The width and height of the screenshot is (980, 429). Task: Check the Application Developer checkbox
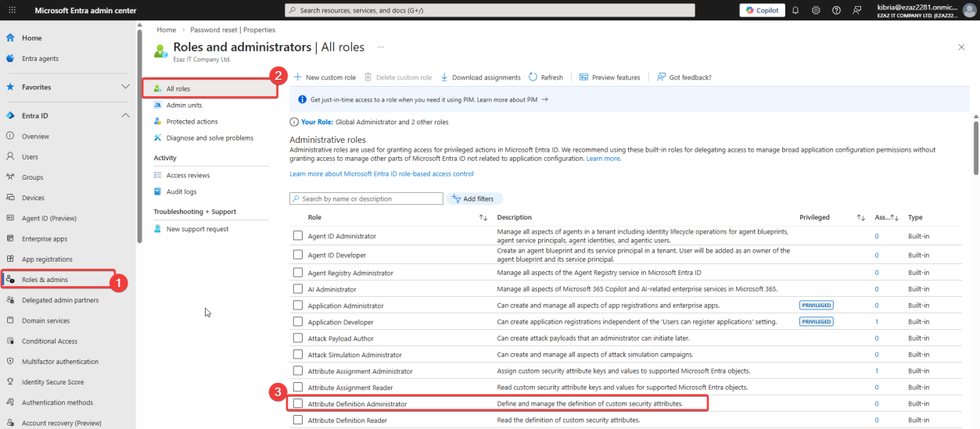tap(297, 322)
